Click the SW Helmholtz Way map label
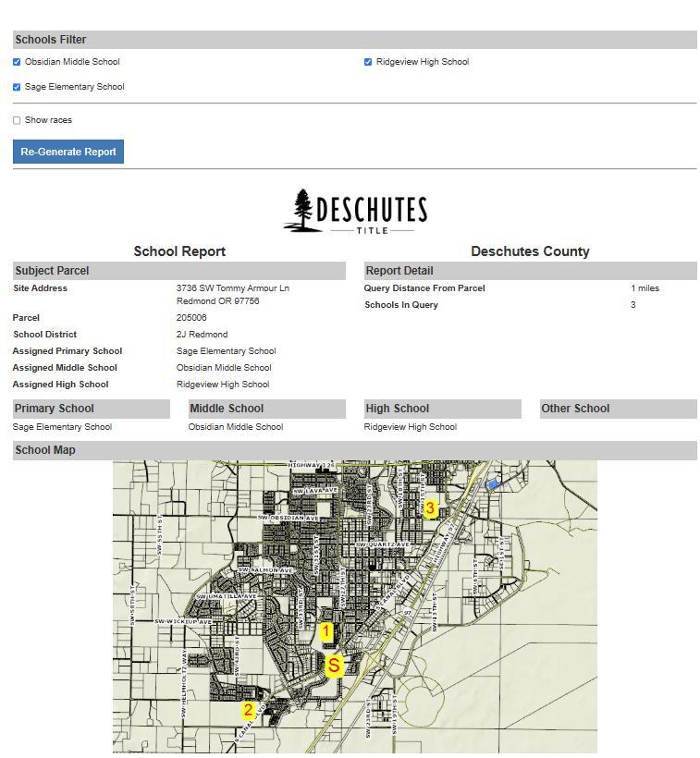The image size is (700, 758). [184, 683]
